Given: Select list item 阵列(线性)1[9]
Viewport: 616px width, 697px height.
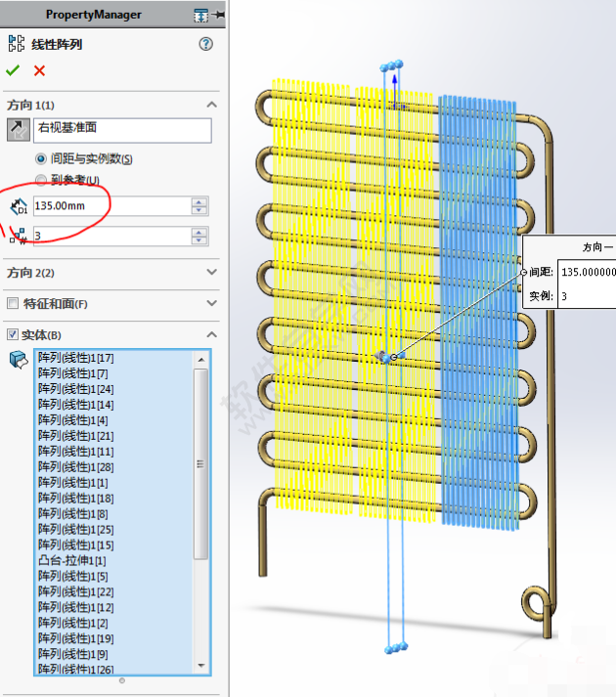Looking at the screenshot, I should coord(73,654).
